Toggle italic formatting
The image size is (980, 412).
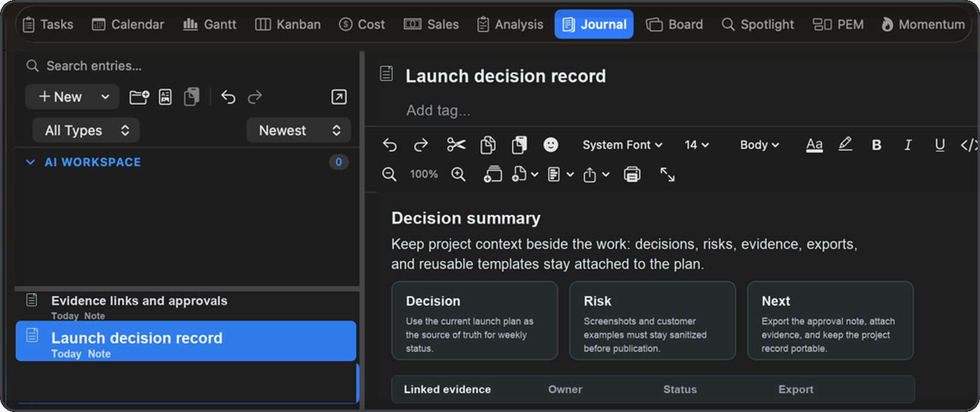tap(908, 145)
